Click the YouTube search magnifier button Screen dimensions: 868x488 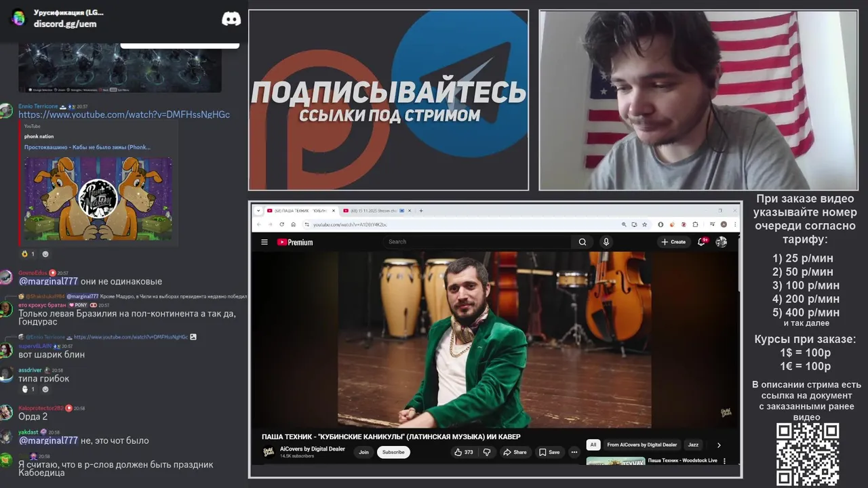point(582,242)
